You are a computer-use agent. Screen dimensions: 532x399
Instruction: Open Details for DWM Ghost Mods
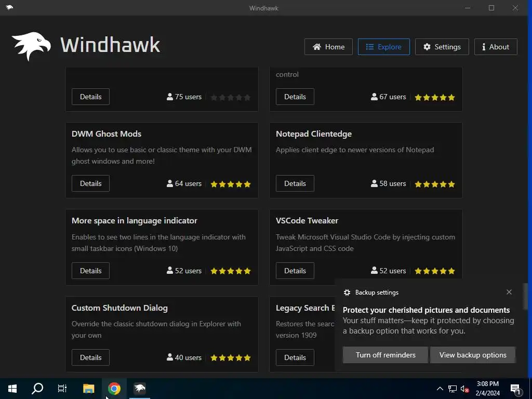(90, 183)
